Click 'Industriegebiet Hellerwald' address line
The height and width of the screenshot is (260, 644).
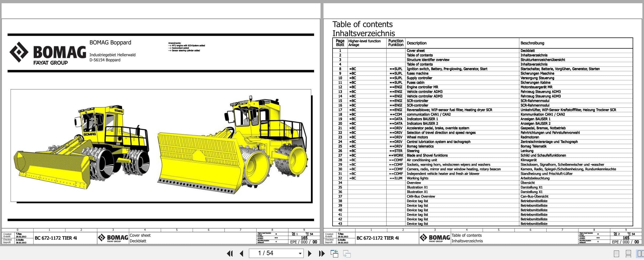point(112,55)
